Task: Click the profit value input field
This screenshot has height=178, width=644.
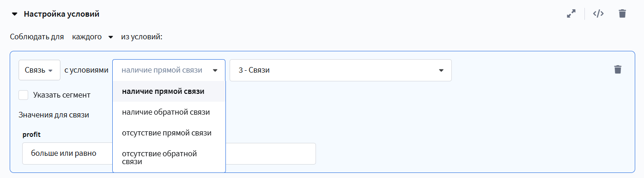Action: click(271, 153)
